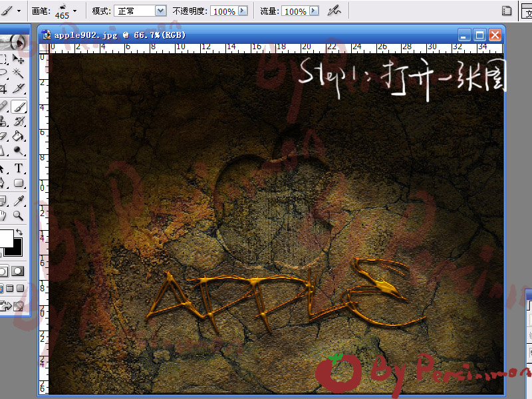
Task: Select the Eyedropper tool
Action: point(19,201)
